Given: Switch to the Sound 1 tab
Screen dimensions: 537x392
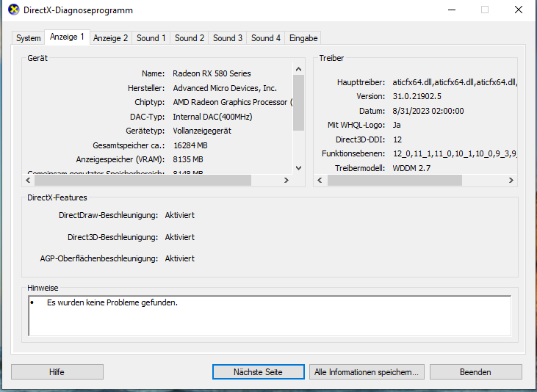Looking at the screenshot, I should (151, 38).
